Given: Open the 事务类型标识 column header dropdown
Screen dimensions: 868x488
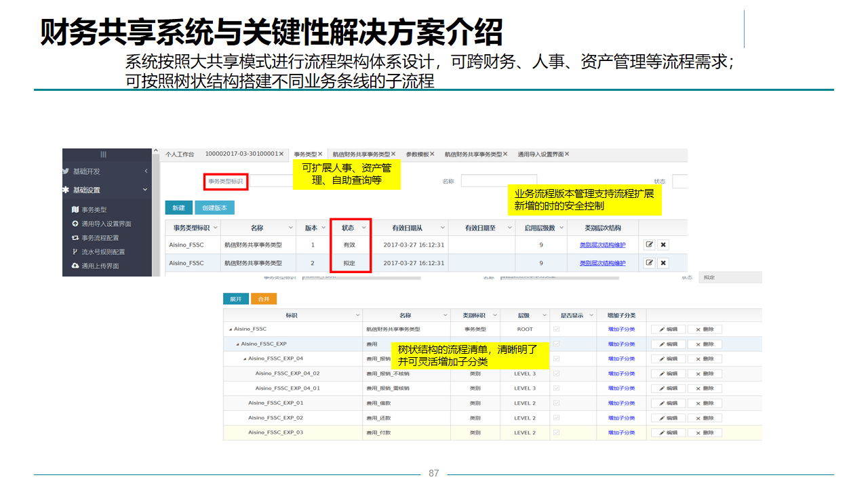Looking at the screenshot, I should click(x=215, y=228).
